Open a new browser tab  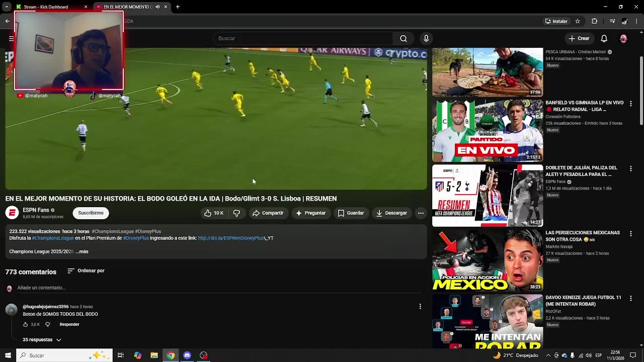click(x=178, y=7)
